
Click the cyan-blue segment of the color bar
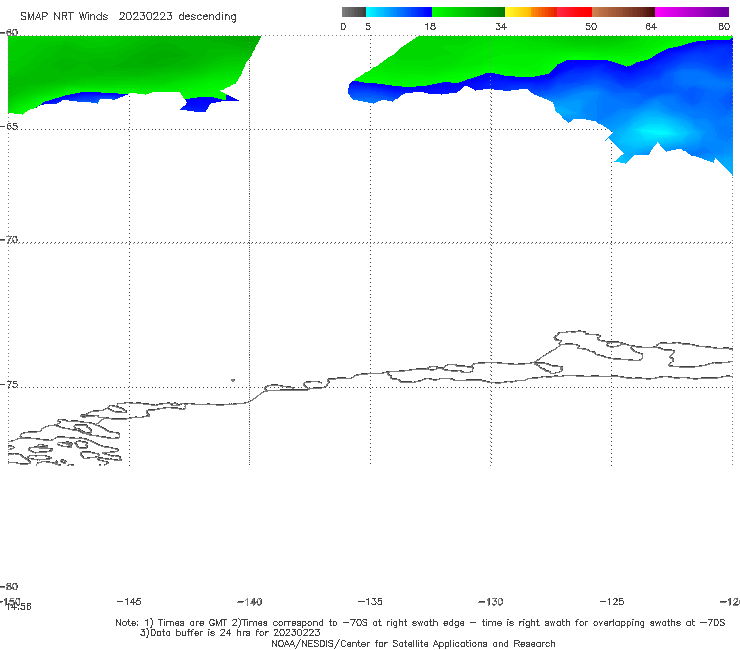399,12
